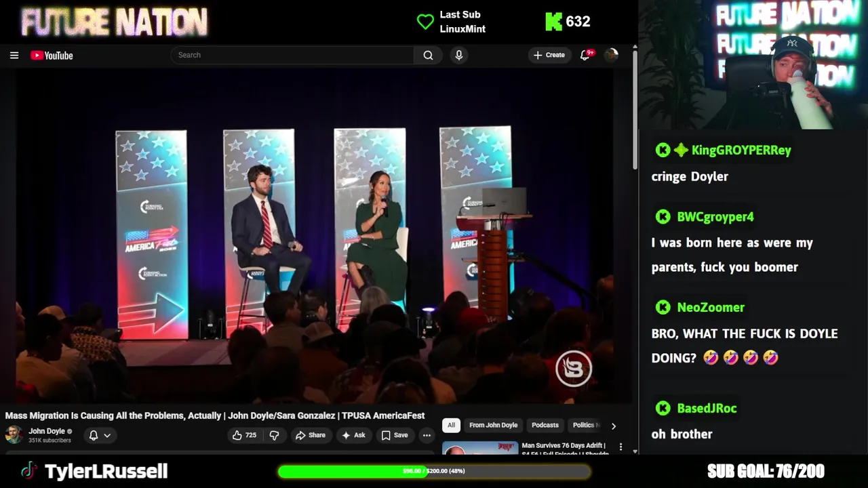868x488 pixels.
Task: Click the streamer webcam feed
Action: pos(753,64)
